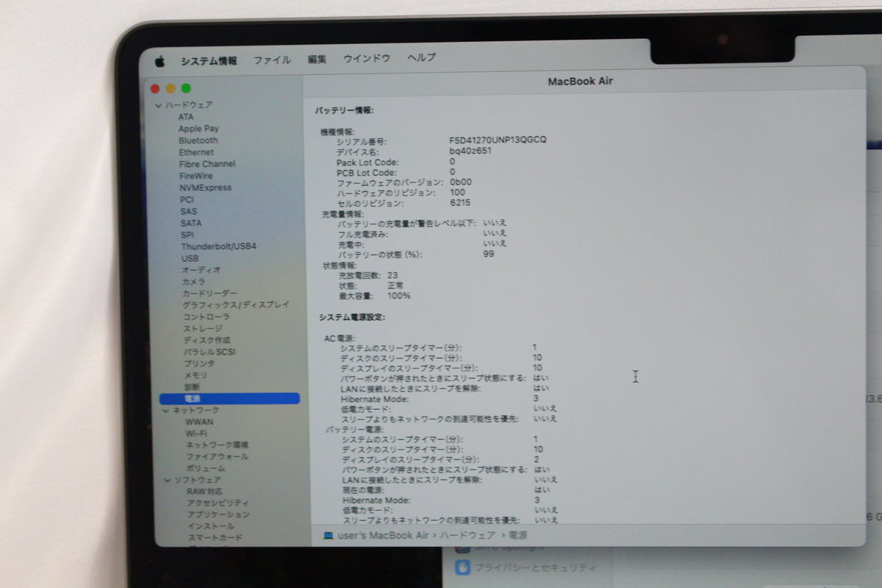Screen dimensions: 882x588
Task: Select ネットワーク環境 in the sidebar
Action: coord(217,445)
